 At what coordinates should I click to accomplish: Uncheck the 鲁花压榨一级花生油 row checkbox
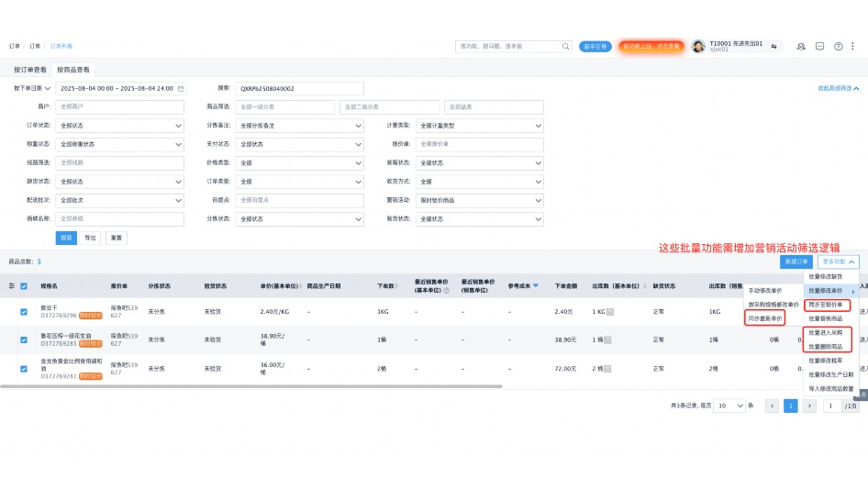coord(24,339)
